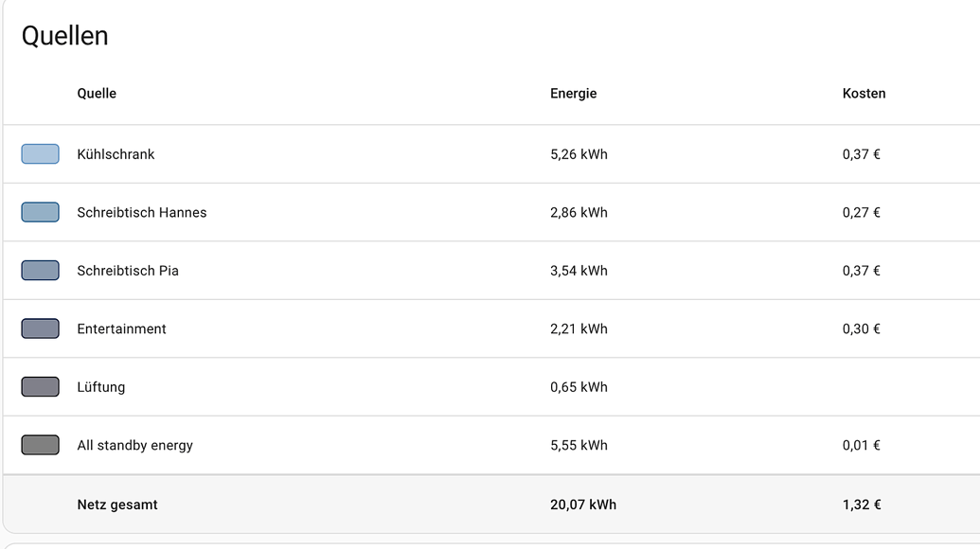Click the Entertainment color swatch
This screenshot has height=549, width=980.
40,328
